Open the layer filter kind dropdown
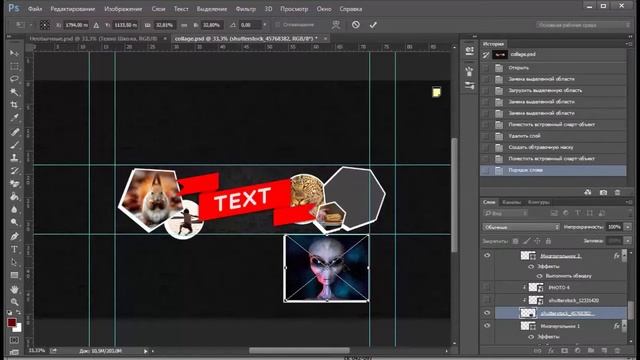The height and width of the screenshot is (360, 640). tap(506, 213)
